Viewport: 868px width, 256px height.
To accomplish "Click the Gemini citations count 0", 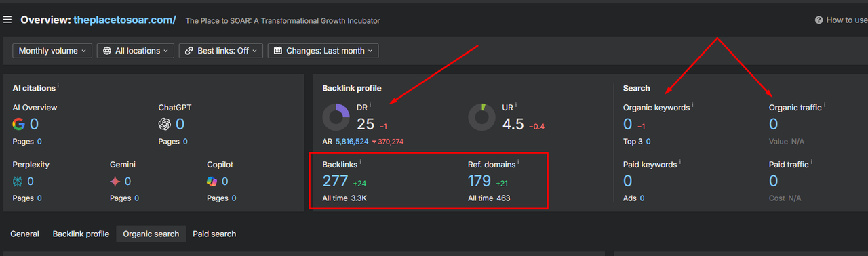I will 127,182.
